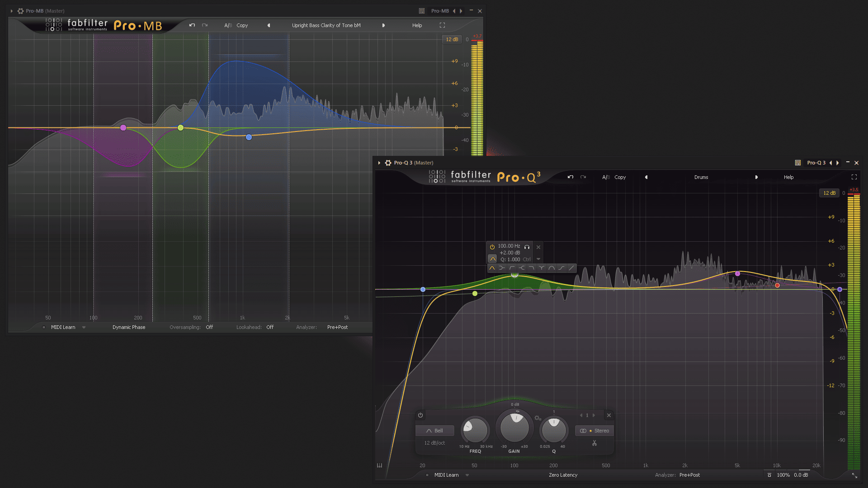Open the Bell shape selector dropdown
Image resolution: width=868 pixels, height=488 pixels.
[x=434, y=431]
